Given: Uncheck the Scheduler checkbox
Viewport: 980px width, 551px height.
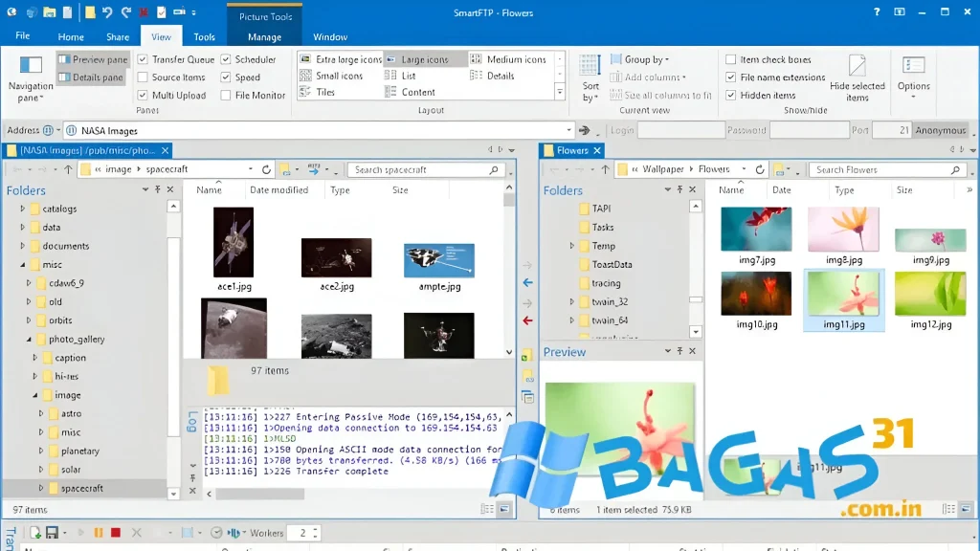Looking at the screenshot, I should [x=226, y=59].
